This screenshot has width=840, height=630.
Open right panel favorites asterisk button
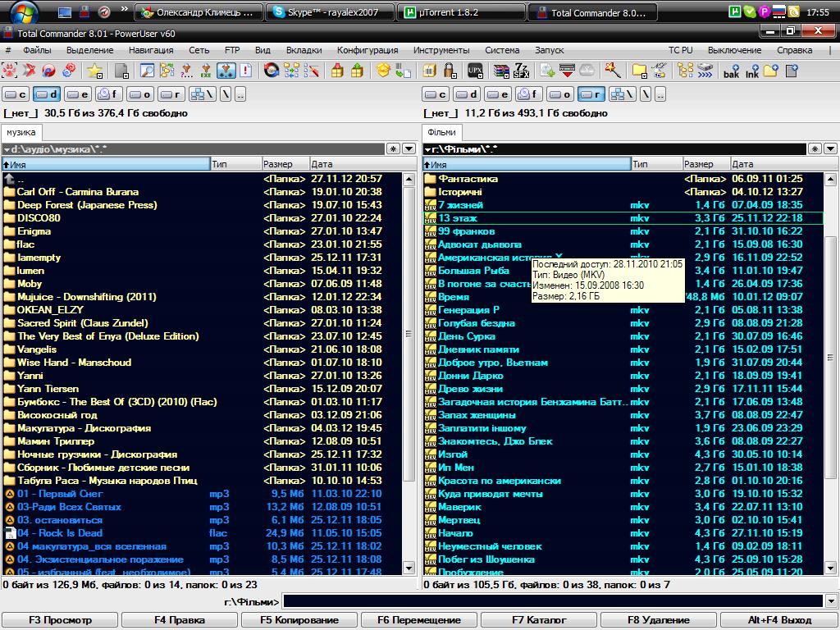[815, 149]
